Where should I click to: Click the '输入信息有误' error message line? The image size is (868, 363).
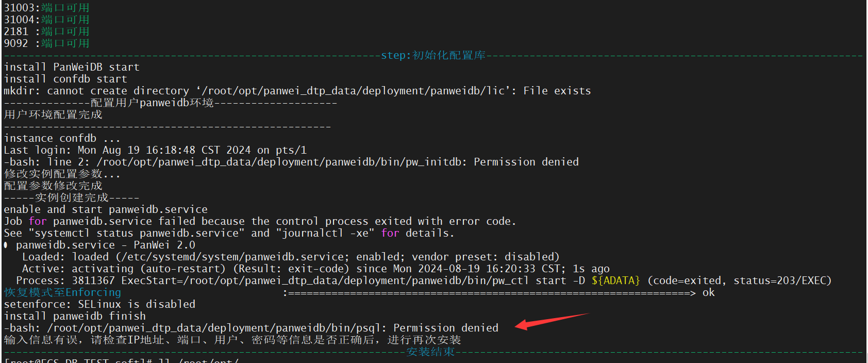click(232, 340)
